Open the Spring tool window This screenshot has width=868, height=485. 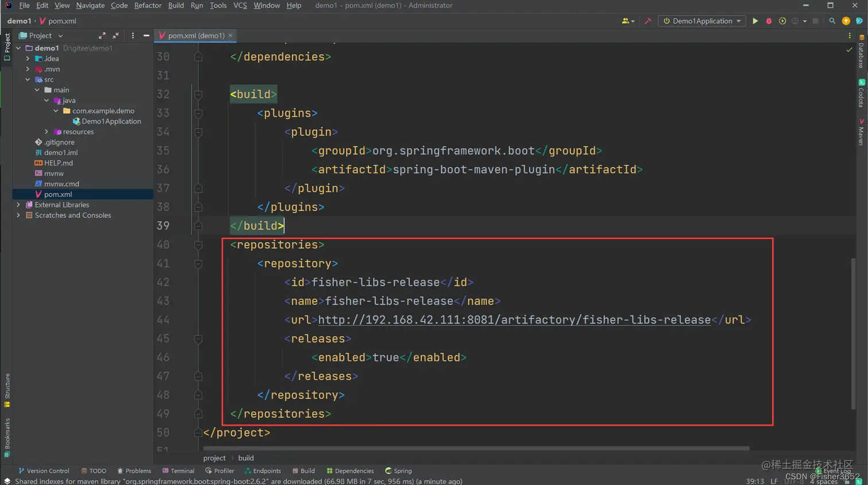pyautogui.click(x=398, y=471)
